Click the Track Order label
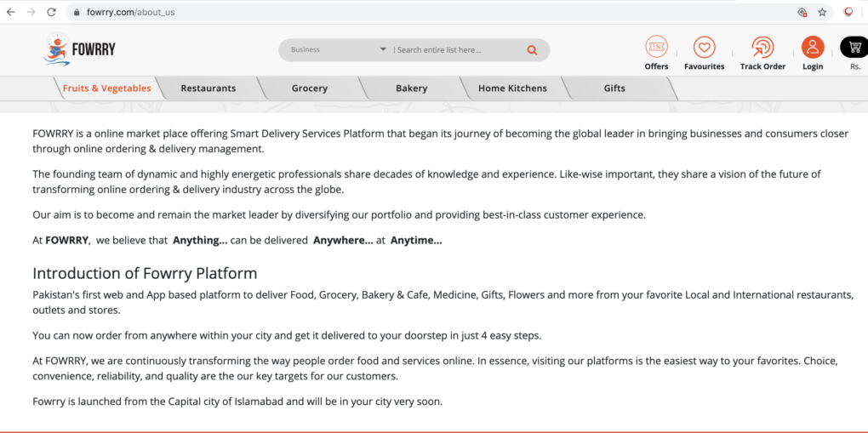This screenshot has height=433, width=868. tap(762, 66)
